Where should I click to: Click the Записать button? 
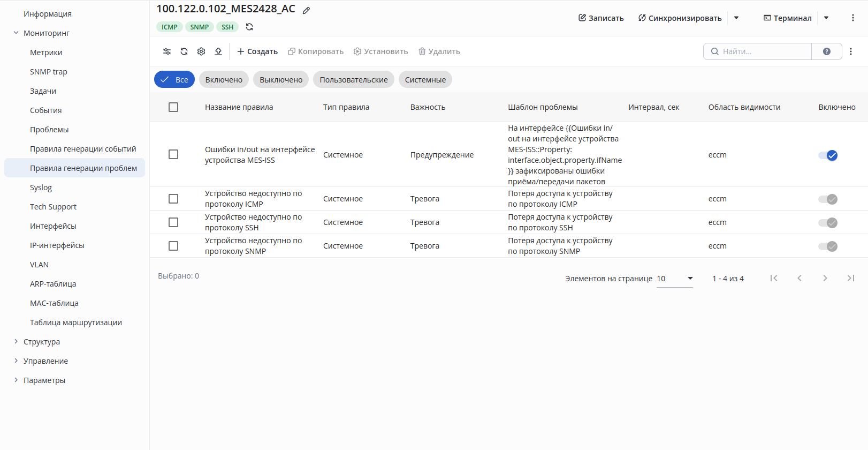coord(601,18)
